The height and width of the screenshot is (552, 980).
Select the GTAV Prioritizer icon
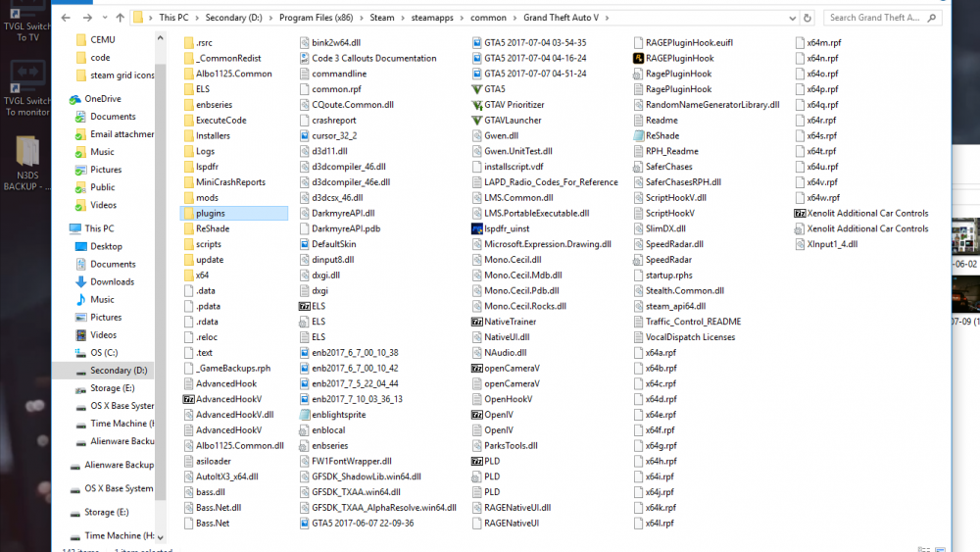click(x=477, y=105)
